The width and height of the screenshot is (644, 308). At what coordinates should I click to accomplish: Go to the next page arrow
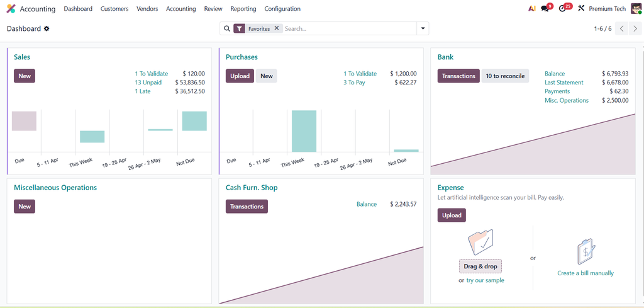pyautogui.click(x=635, y=28)
